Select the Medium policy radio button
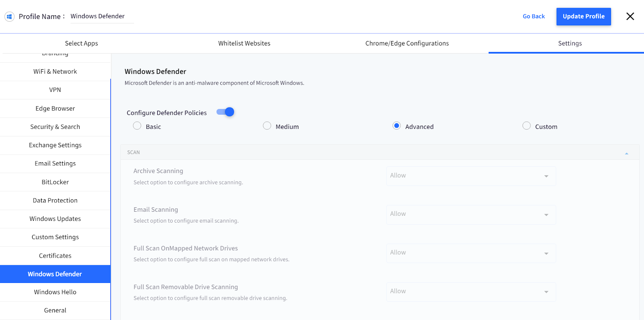The image size is (644, 320). [x=267, y=126]
